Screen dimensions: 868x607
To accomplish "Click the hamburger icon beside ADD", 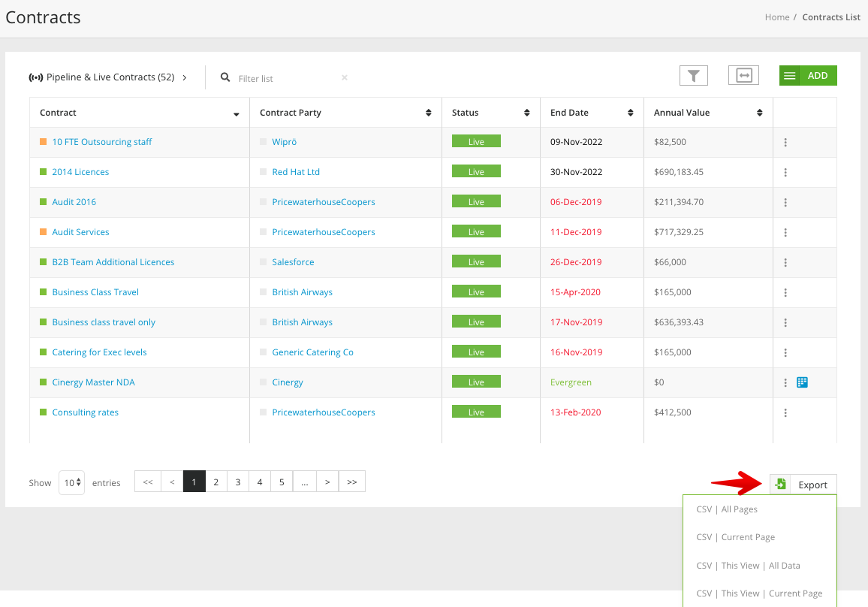I will coord(789,76).
